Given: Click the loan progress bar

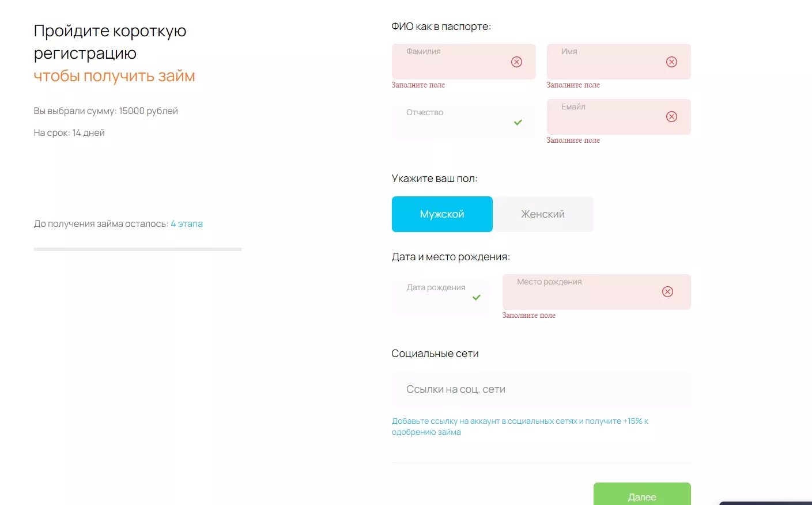Looking at the screenshot, I should click(137, 249).
